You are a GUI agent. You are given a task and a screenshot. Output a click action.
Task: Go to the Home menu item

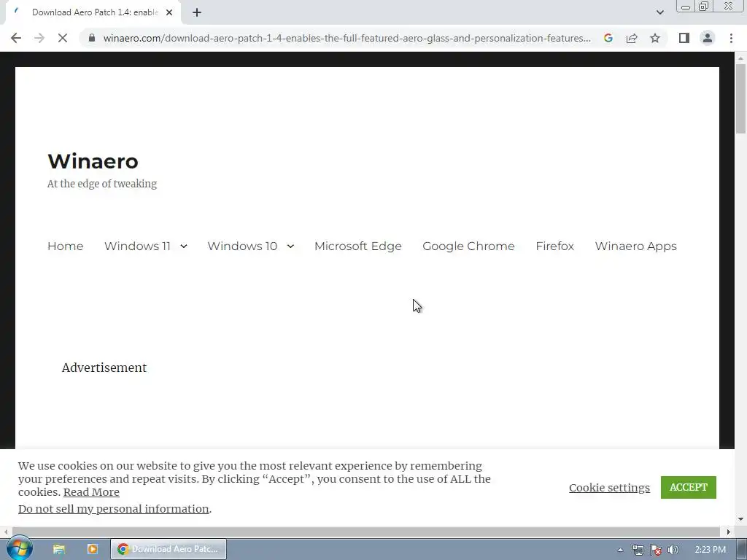[65, 246]
